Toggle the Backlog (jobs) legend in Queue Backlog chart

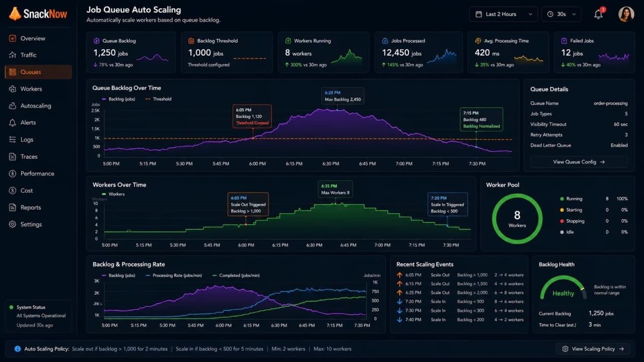[x=119, y=99]
